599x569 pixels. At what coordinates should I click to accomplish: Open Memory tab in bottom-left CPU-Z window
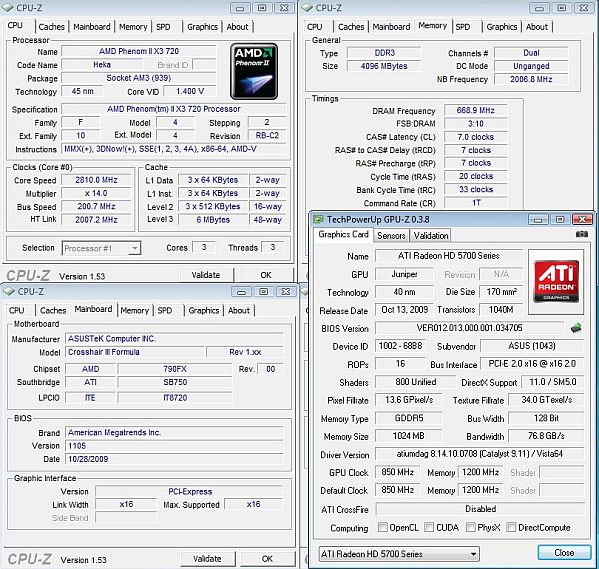134,310
